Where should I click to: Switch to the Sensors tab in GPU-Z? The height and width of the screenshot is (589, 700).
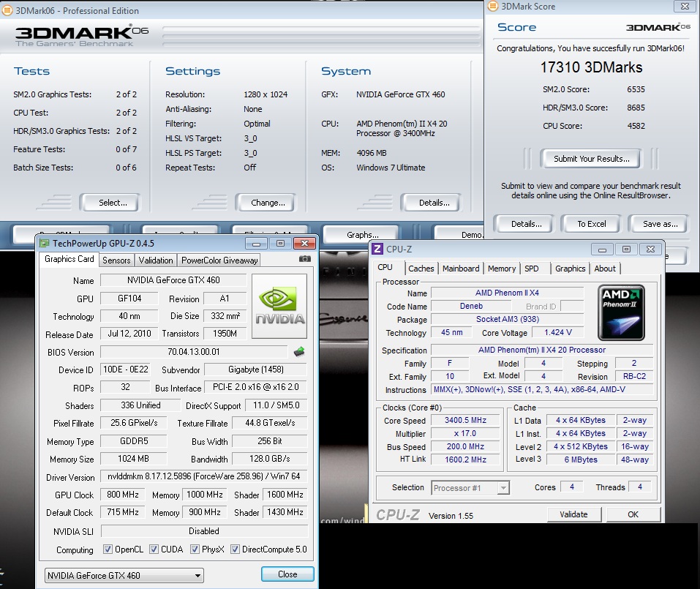tap(116, 260)
